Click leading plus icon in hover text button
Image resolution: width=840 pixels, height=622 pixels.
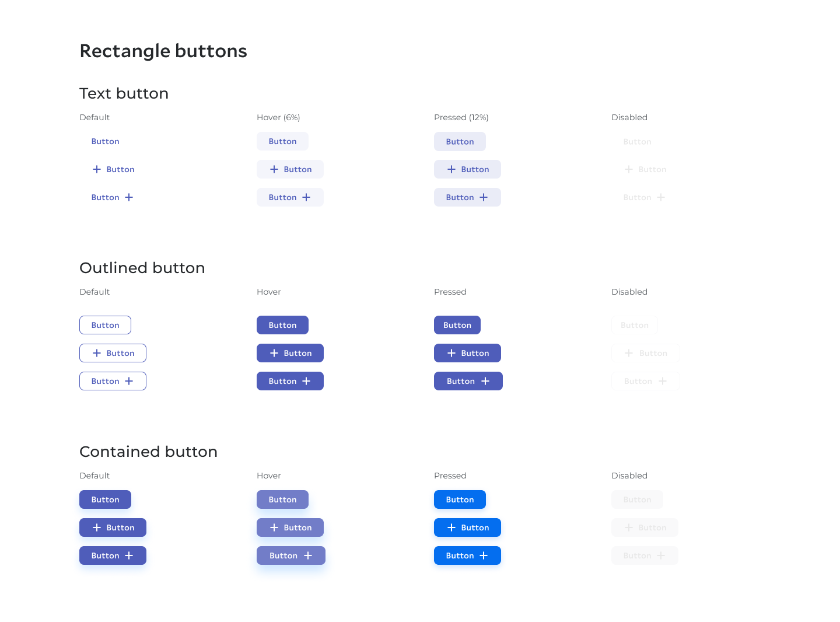click(274, 169)
